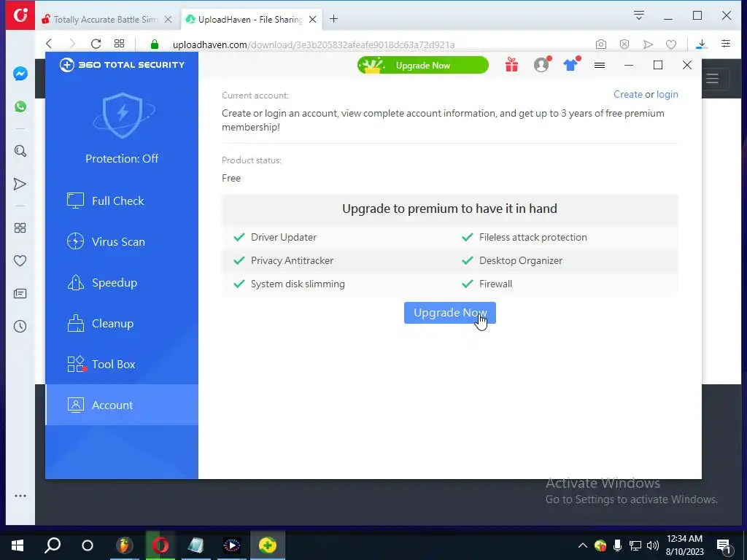Screen dimensions: 747x560
Task: Open sidebar setup three dots
Action: click(20, 496)
